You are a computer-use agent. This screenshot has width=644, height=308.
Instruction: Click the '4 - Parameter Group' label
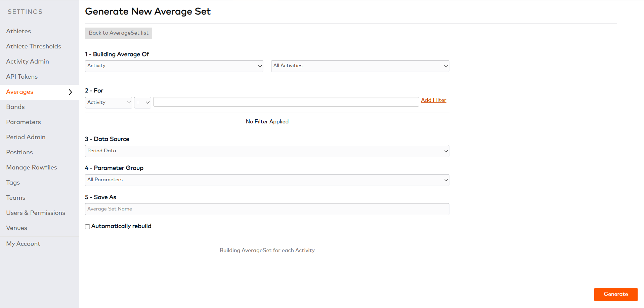pyautogui.click(x=114, y=168)
